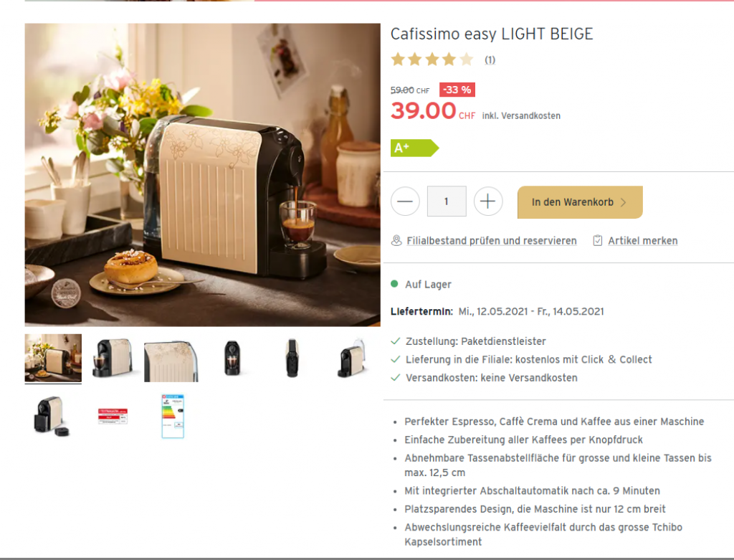Click the star rating row

click(432, 60)
